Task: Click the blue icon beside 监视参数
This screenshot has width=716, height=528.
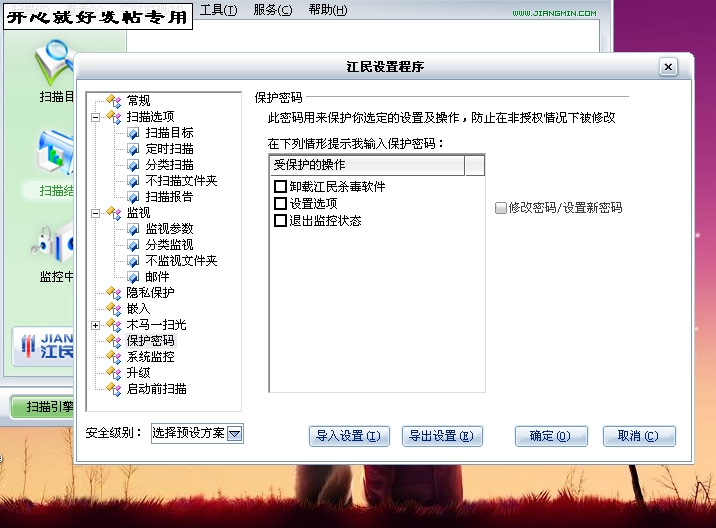Action: tap(133, 229)
